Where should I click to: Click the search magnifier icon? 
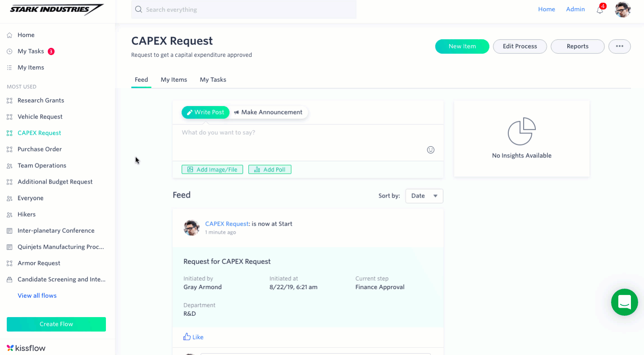point(139,9)
